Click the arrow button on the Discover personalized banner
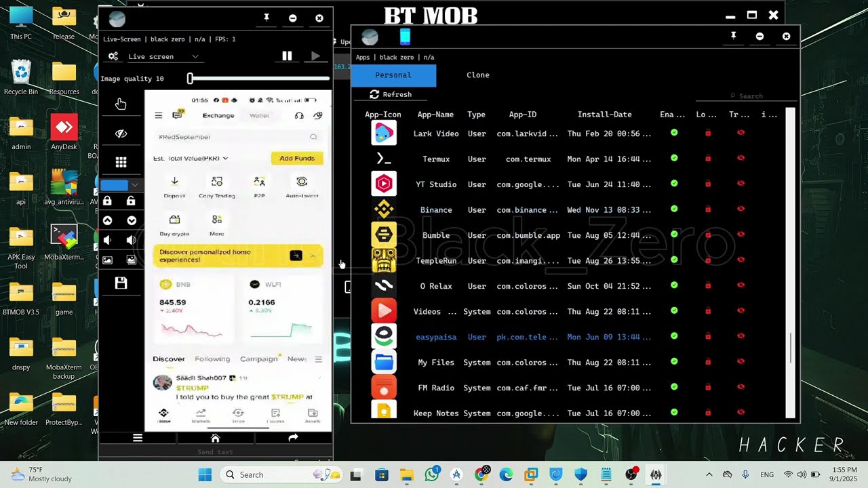 (x=296, y=256)
